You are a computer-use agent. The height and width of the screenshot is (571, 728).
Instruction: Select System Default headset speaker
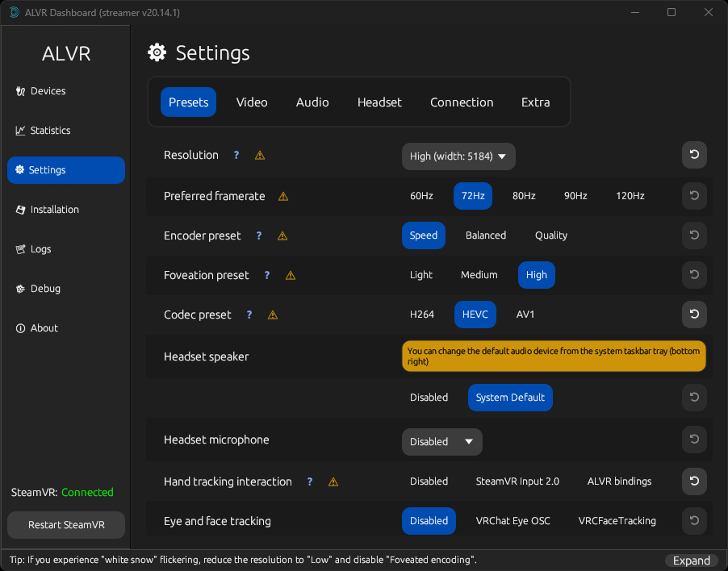point(510,398)
